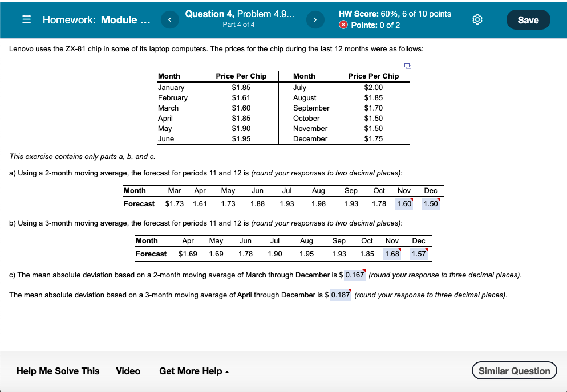Save your homework progress
The width and height of the screenshot is (567, 392).
(528, 19)
